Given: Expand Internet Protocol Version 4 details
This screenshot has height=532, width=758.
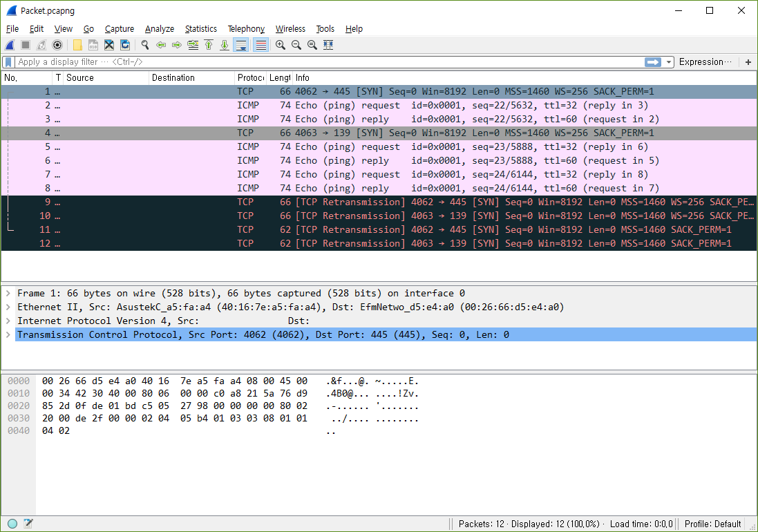Looking at the screenshot, I should 8,321.
